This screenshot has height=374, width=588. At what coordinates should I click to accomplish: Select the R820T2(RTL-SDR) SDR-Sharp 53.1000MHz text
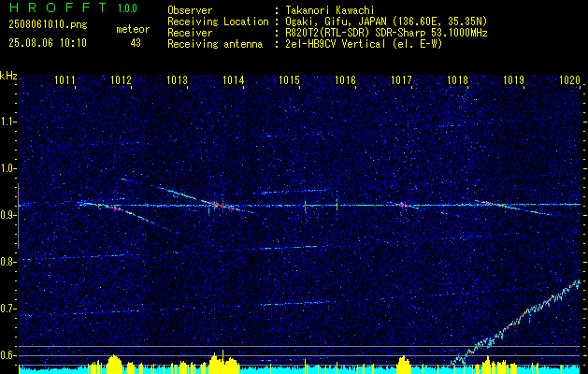[x=386, y=33]
